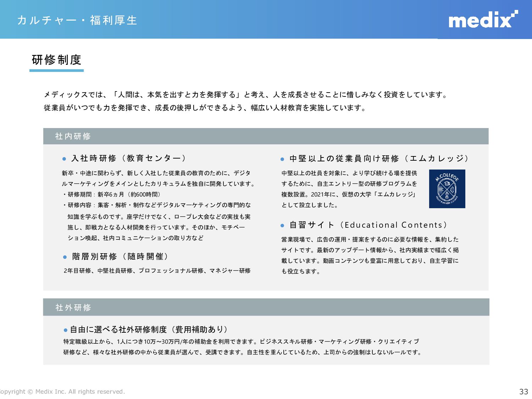Image resolution: width=532 pixels, height=399 pixels.
Task: Click heading 自習サイト（Educational Contents）
Action: coord(368,225)
